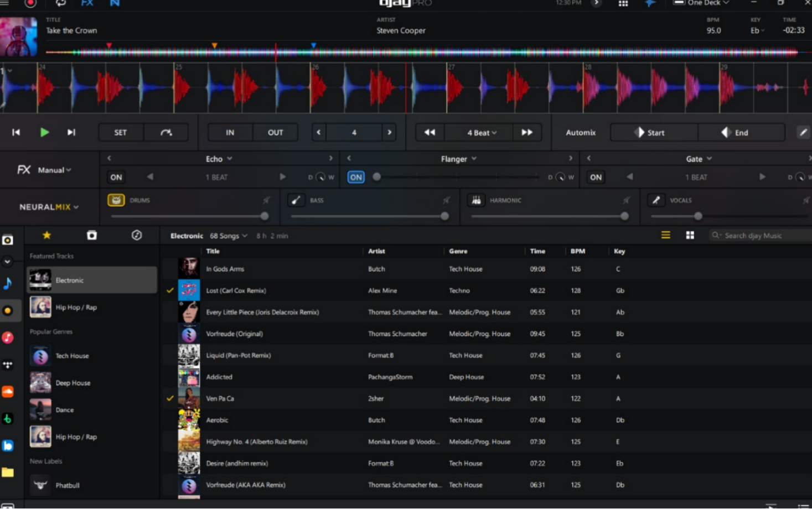The image size is (812, 509).
Task: Pin the Harmonic stem
Action: (626, 200)
